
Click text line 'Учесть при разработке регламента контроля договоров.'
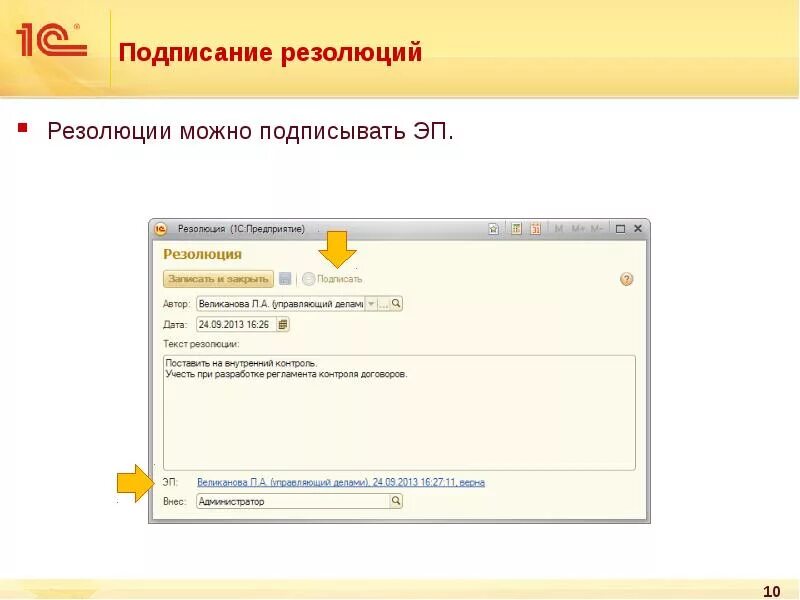point(287,374)
